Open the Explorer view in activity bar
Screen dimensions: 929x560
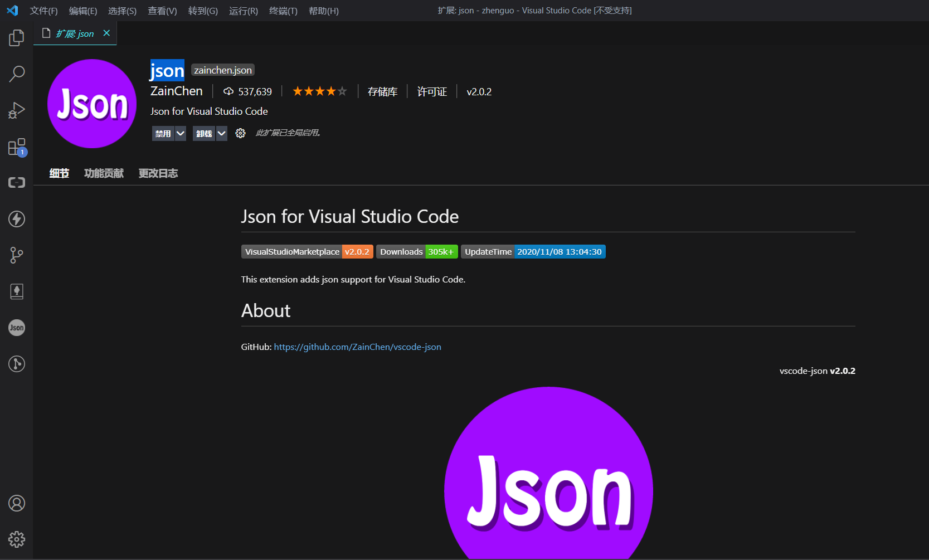pos(17,38)
